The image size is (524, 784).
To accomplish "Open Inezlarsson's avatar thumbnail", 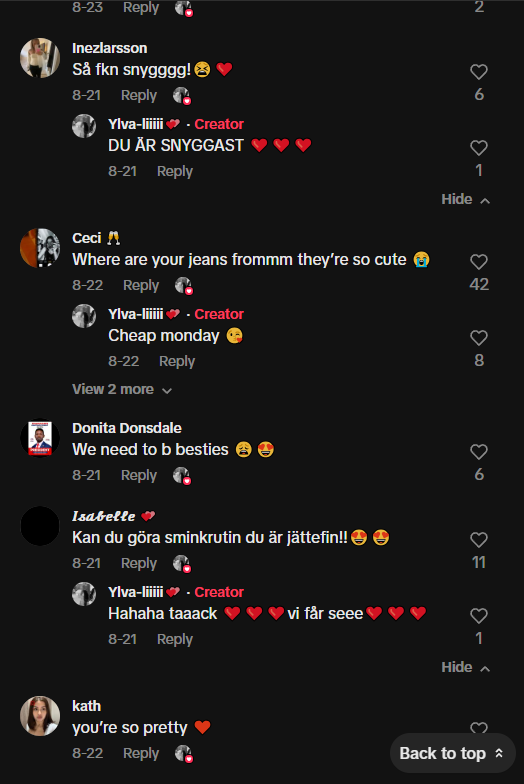I will 40,58.
